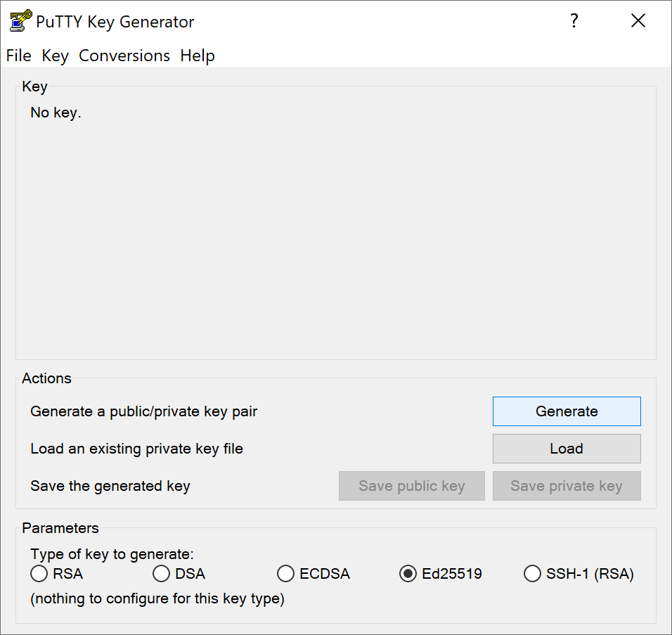Click the Save public key button
672x635 pixels.
tap(412, 486)
